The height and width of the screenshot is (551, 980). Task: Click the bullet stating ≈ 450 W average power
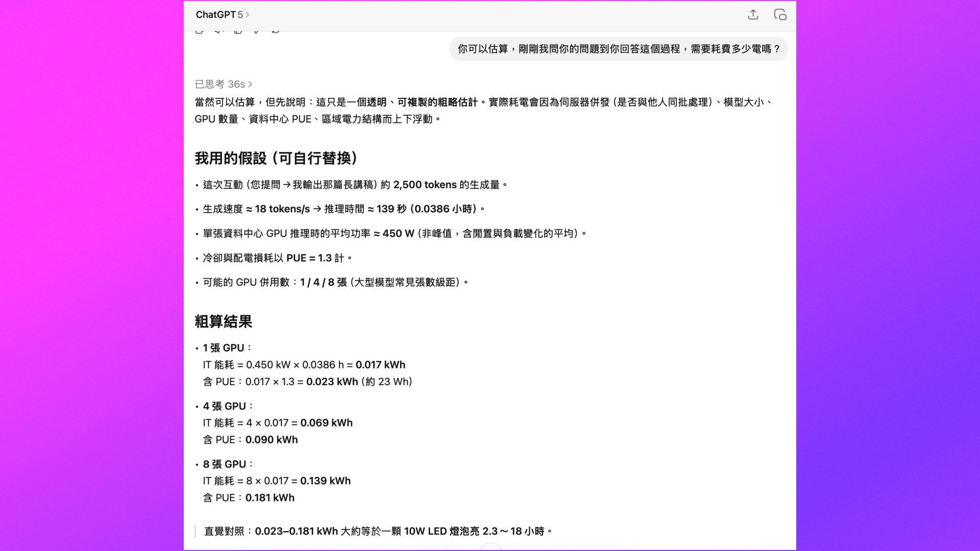point(395,234)
